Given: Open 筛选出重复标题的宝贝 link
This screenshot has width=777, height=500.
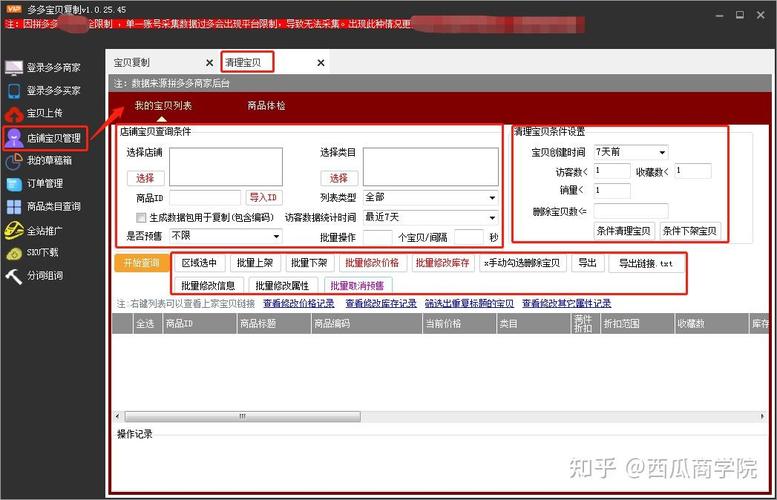Looking at the screenshot, I should click(x=469, y=303).
